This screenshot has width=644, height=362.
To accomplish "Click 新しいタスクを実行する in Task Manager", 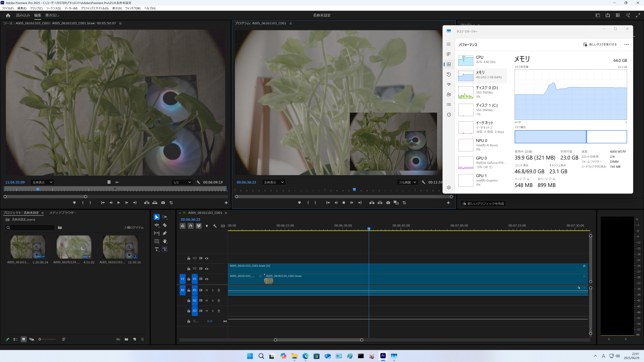I will [x=600, y=44].
